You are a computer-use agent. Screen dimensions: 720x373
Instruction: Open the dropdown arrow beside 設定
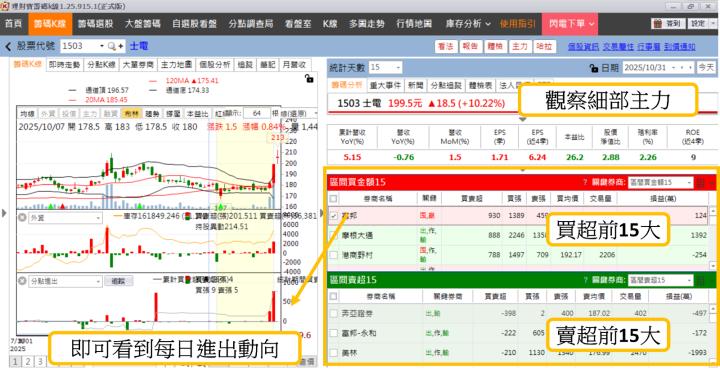pyautogui.click(x=713, y=23)
